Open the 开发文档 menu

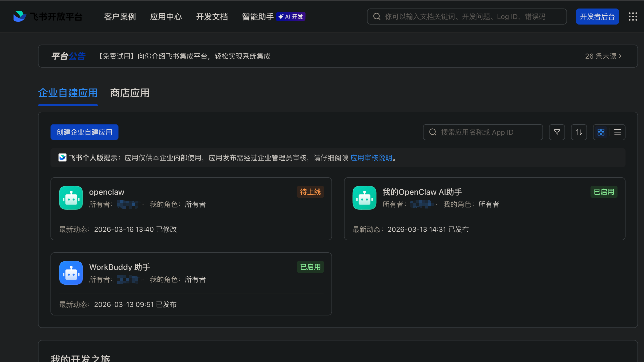(212, 17)
